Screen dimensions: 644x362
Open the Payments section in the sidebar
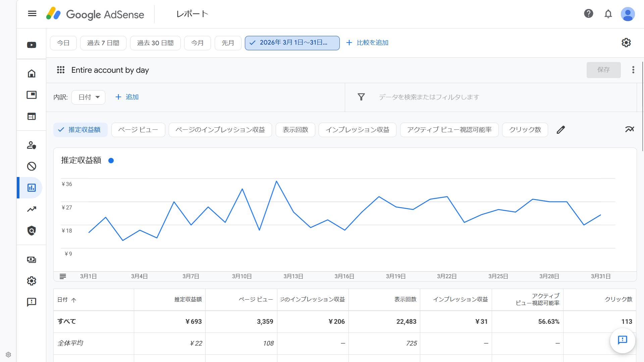(31, 259)
